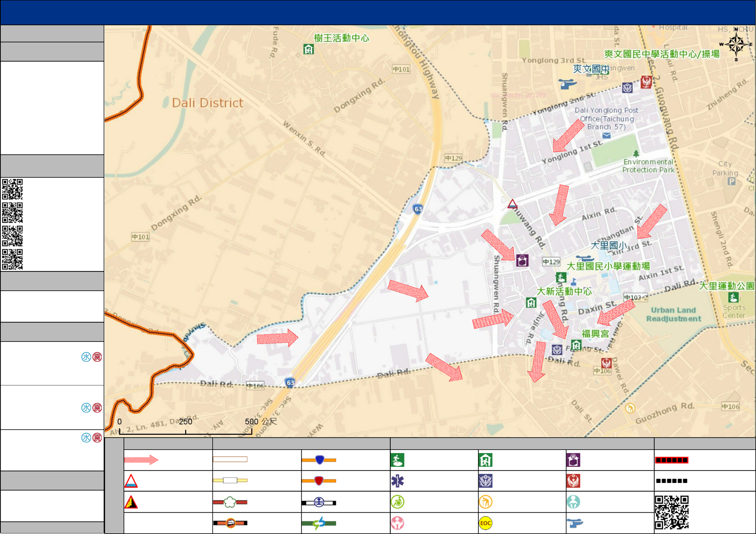Click the 大里國小 label
Image resolution: width=756 pixels, height=534 pixels.
[x=609, y=245]
